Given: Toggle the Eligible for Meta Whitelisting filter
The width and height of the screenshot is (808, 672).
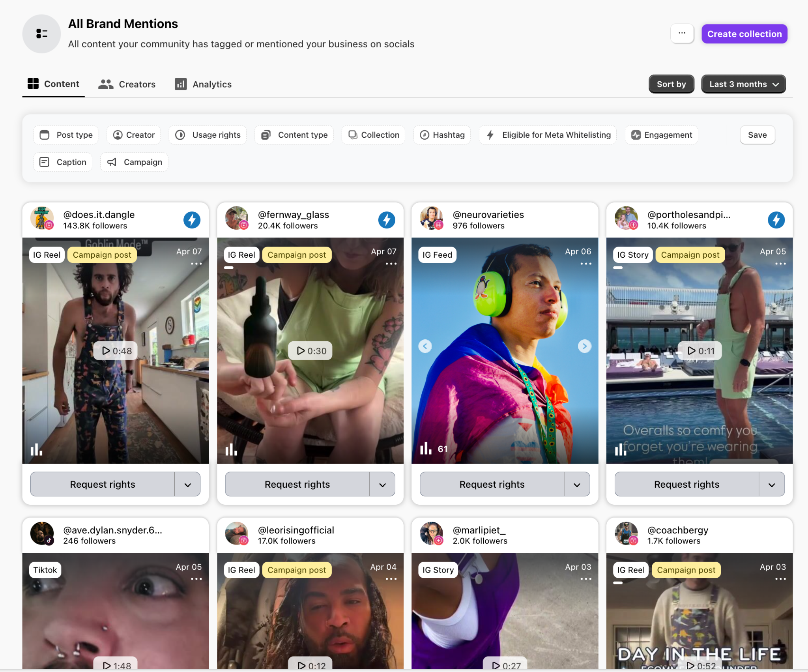Looking at the screenshot, I should [548, 135].
